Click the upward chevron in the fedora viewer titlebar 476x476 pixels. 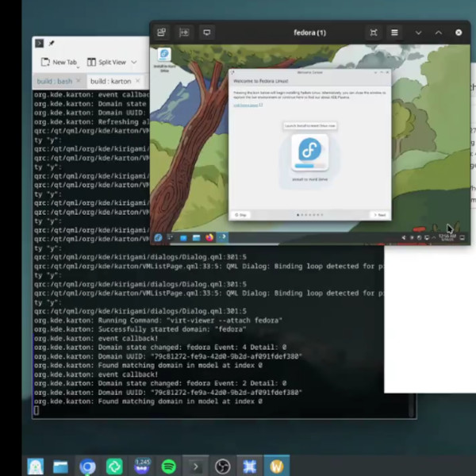pyautogui.click(x=439, y=33)
